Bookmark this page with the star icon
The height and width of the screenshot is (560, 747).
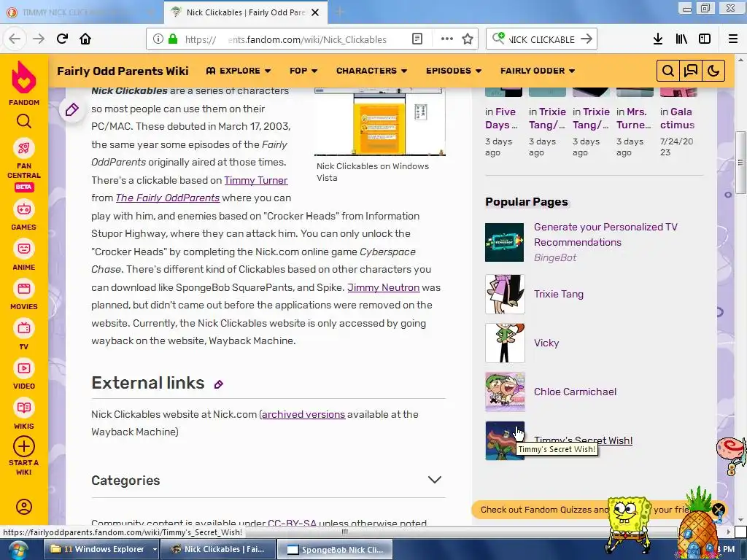[x=468, y=39]
